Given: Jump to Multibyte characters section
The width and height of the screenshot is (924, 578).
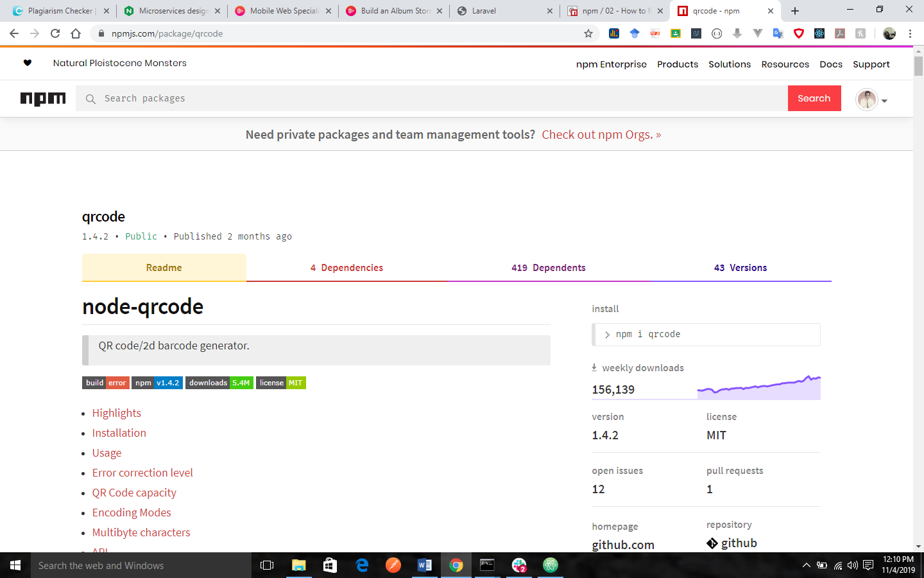Looking at the screenshot, I should [x=141, y=532].
